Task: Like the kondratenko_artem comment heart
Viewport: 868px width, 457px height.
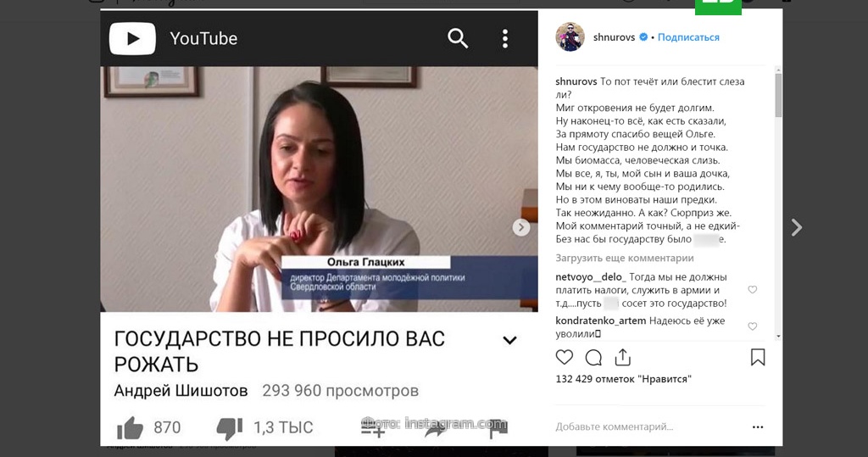Action: (753, 326)
